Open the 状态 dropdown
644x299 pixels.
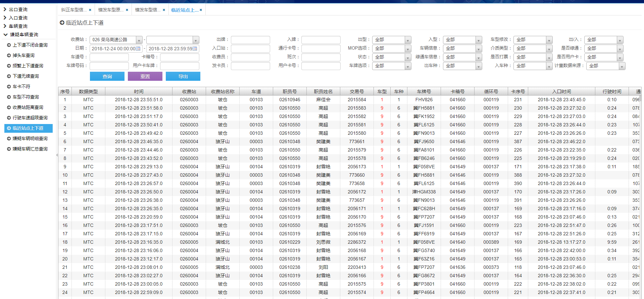408,57
